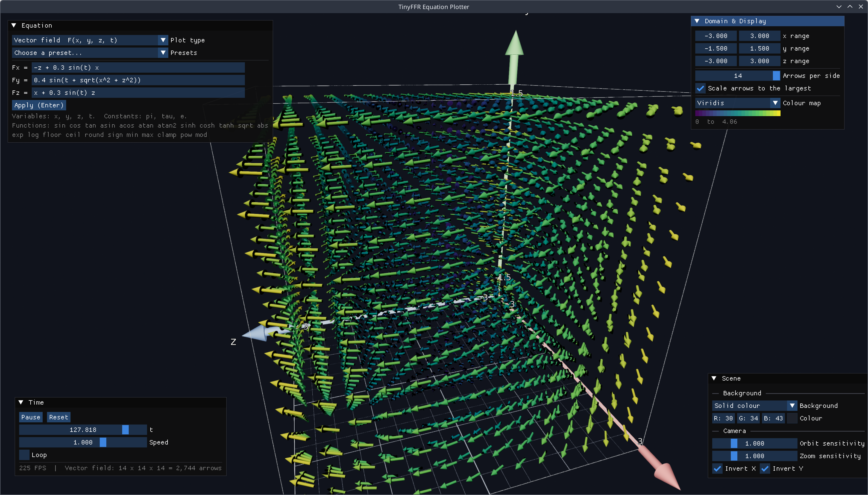Screen dimensions: 868x495
Task: Click the Viridis colour gradient bar
Action: click(x=737, y=113)
